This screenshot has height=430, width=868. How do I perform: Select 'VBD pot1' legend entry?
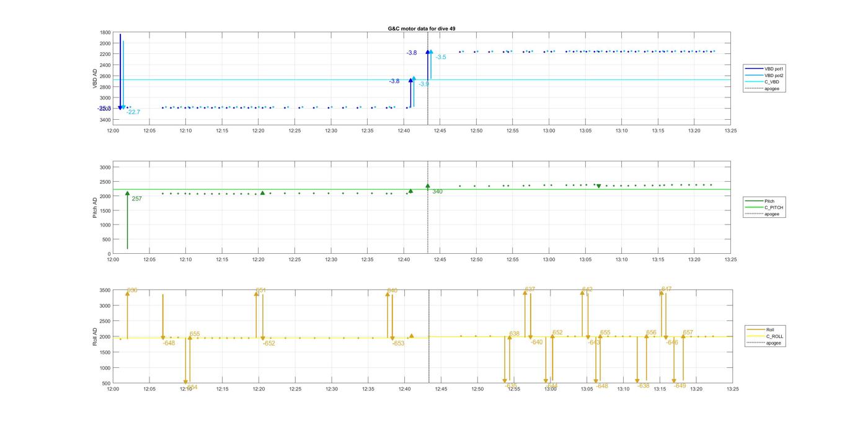[x=774, y=68]
